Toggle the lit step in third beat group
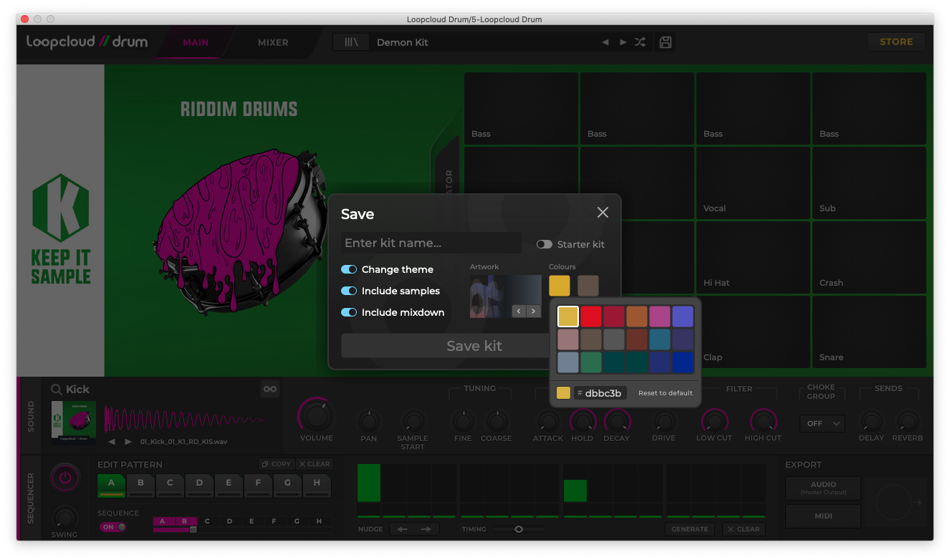Image resolution: width=950 pixels, height=560 pixels. pos(575,491)
